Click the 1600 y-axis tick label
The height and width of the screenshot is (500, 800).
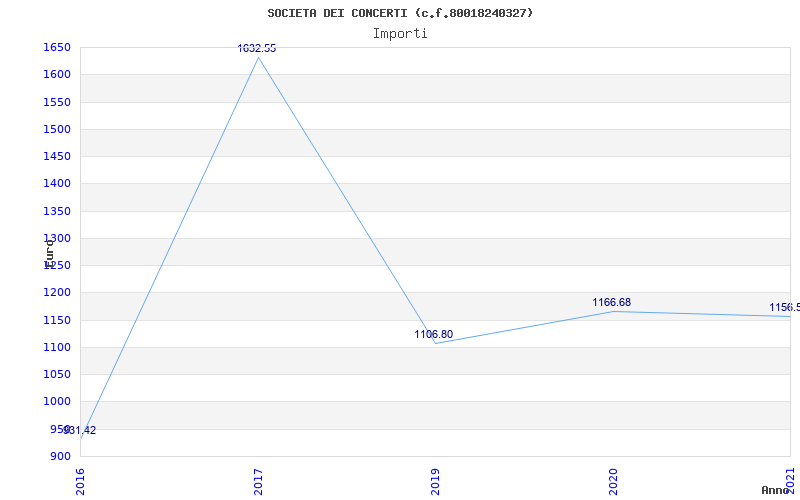[57, 74]
